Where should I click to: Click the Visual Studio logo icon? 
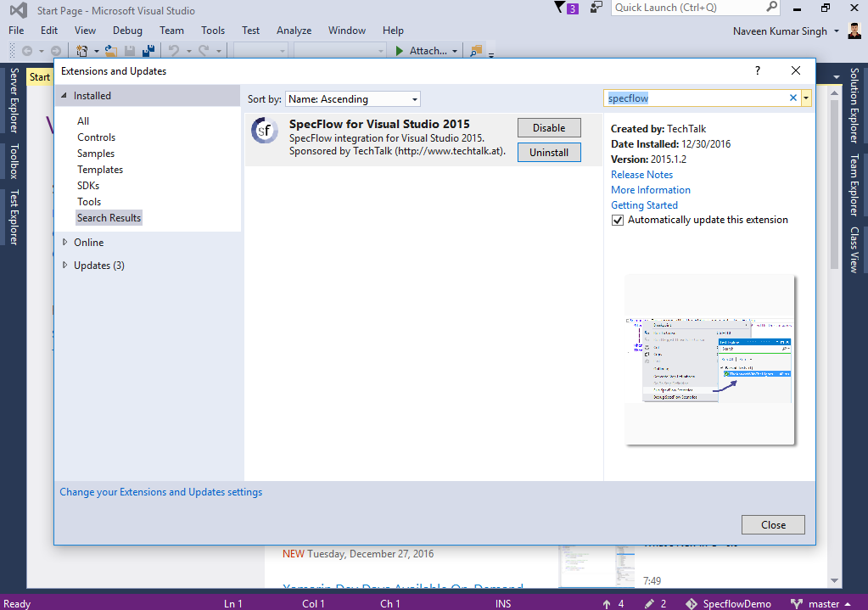coord(19,10)
